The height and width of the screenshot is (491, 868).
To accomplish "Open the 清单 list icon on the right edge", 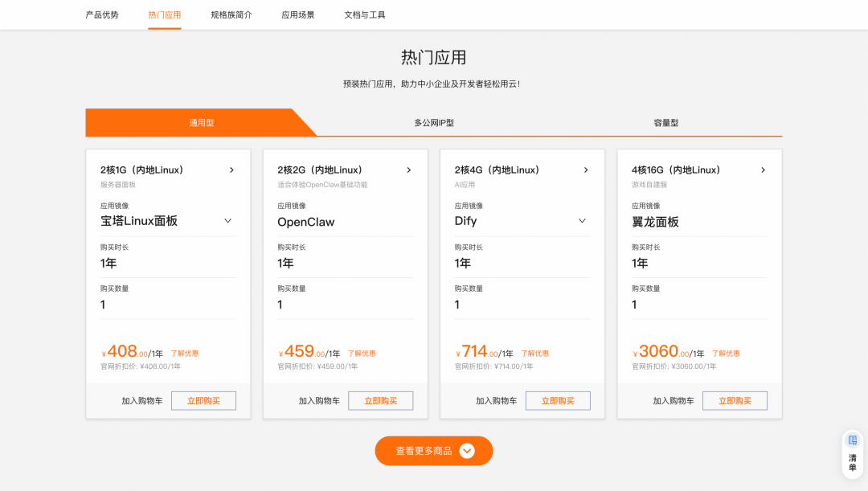I will point(853,454).
